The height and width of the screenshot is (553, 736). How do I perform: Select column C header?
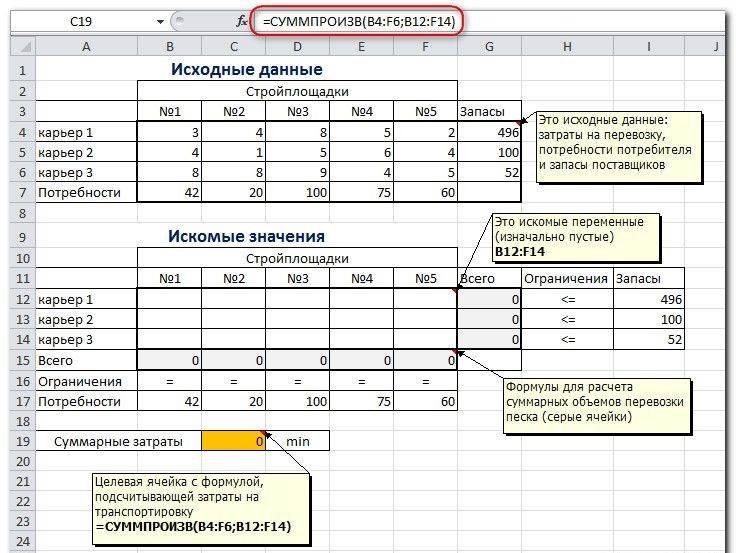234,46
